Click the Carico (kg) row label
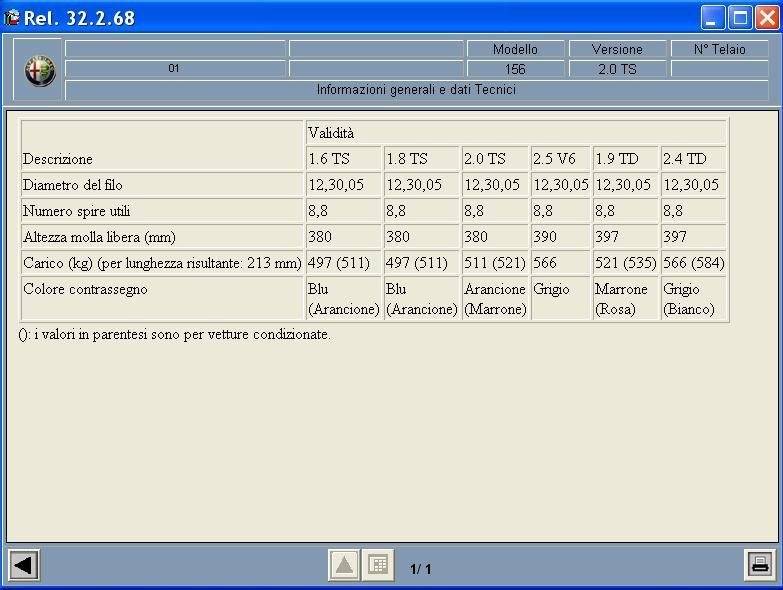The width and height of the screenshot is (783, 590). click(x=162, y=263)
